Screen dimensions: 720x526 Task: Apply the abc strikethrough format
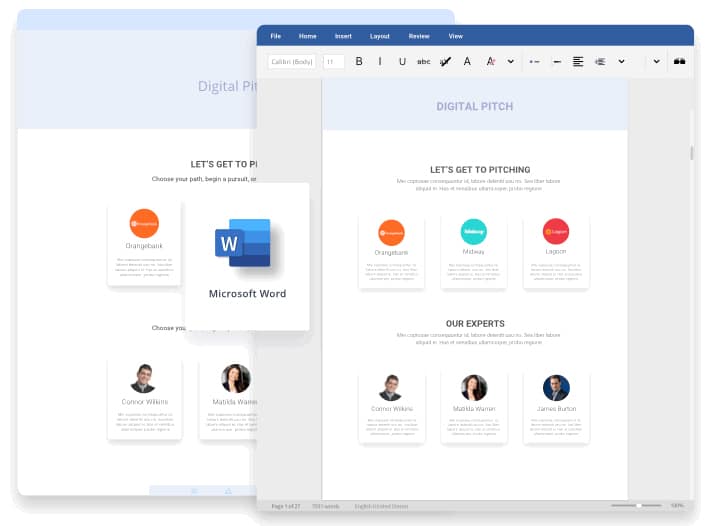click(423, 62)
